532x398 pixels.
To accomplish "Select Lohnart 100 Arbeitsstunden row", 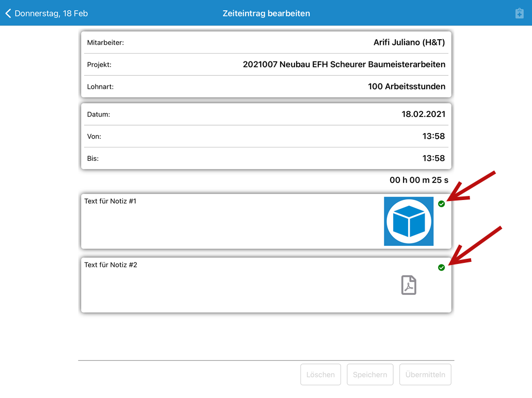I will tap(266, 87).
